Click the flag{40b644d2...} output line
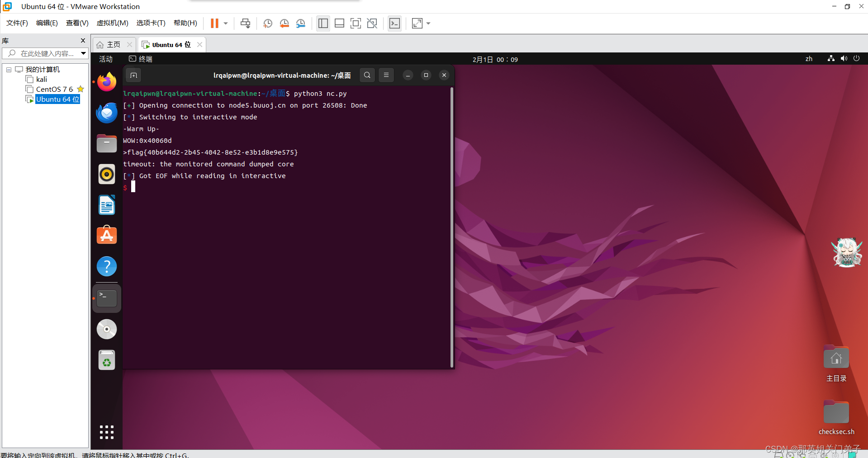Image resolution: width=868 pixels, height=458 pixels. click(210, 152)
